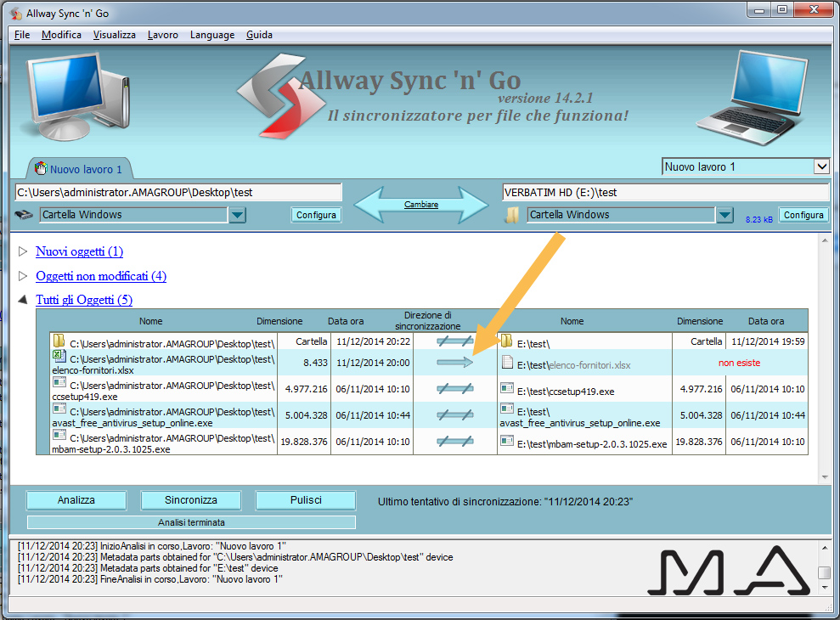Image resolution: width=840 pixels, height=620 pixels.
Task: Open left Cartella Windows dropdown arrow
Action: tap(237, 215)
